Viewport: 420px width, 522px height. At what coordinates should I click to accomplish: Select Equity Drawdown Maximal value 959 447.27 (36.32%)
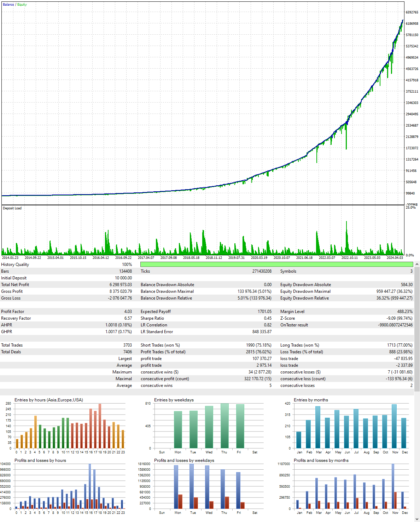click(394, 291)
